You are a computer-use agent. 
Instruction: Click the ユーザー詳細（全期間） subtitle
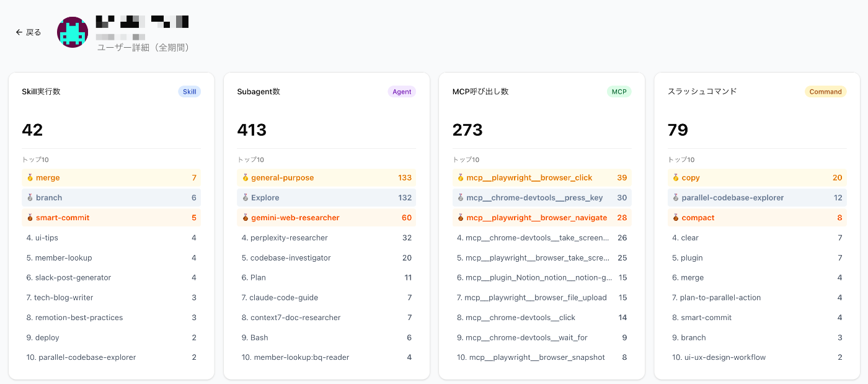click(x=143, y=47)
